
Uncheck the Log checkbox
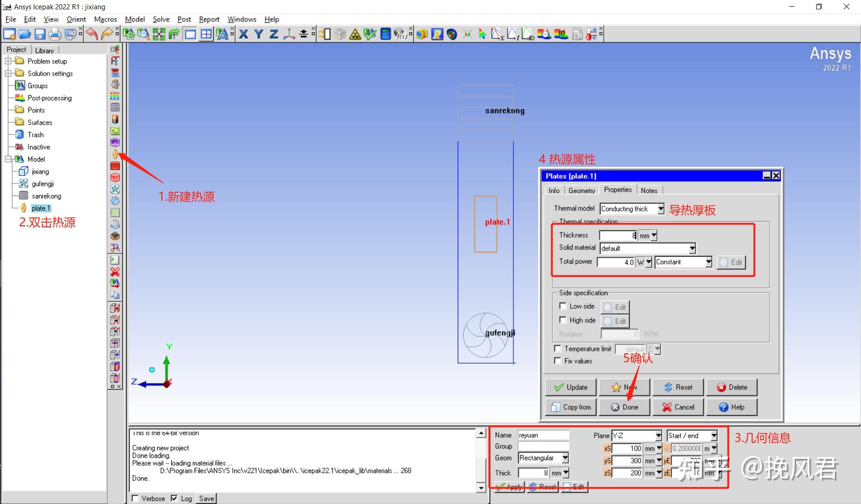(174, 498)
